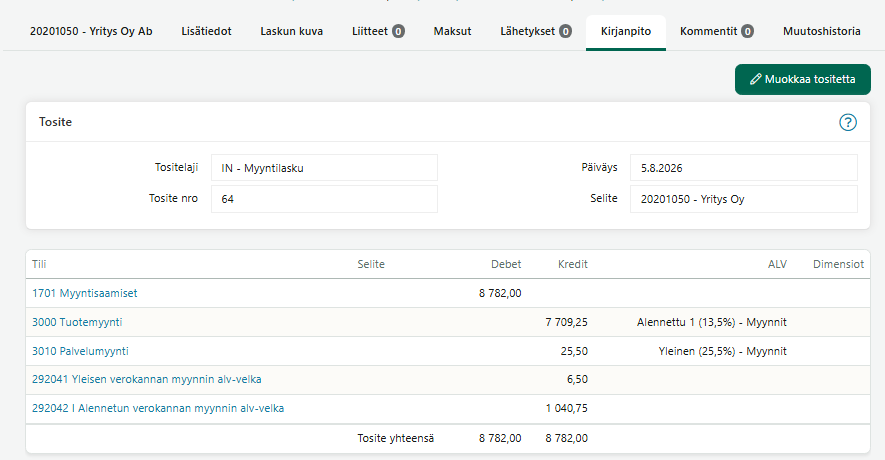The image size is (885, 460).
Task: Click the Päiväys field showing 5.8.2026
Action: click(x=743, y=168)
